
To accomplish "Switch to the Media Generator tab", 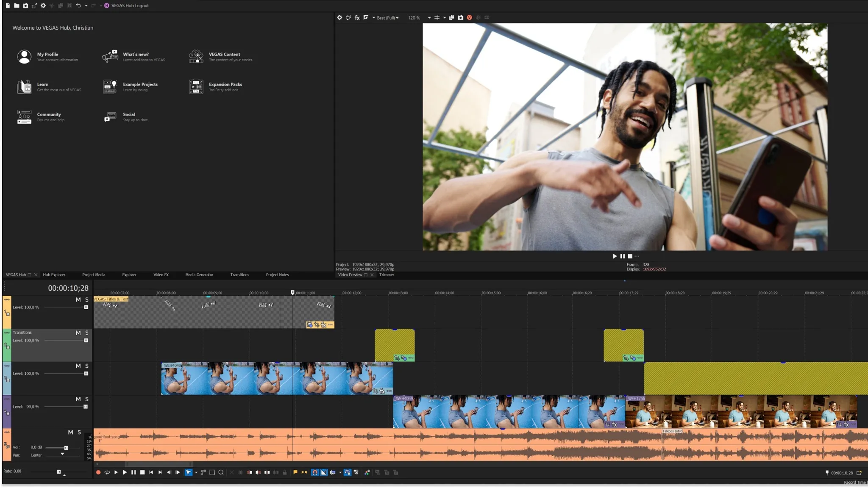I will coord(199,275).
